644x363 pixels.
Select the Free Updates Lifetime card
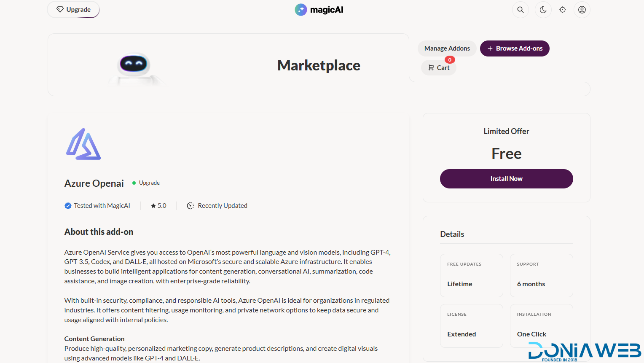pyautogui.click(x=471, y=275)
